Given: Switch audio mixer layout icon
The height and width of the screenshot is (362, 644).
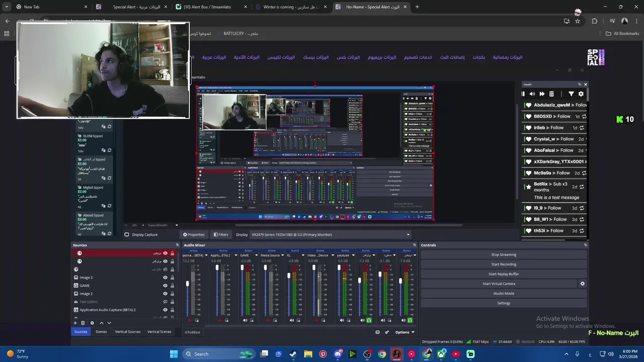Looking at the screenshot, I should pos(377,332).
